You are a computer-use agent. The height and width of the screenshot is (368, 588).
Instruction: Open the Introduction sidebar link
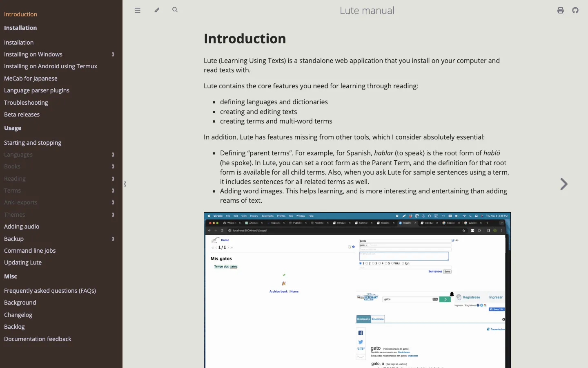coord(20,14)
